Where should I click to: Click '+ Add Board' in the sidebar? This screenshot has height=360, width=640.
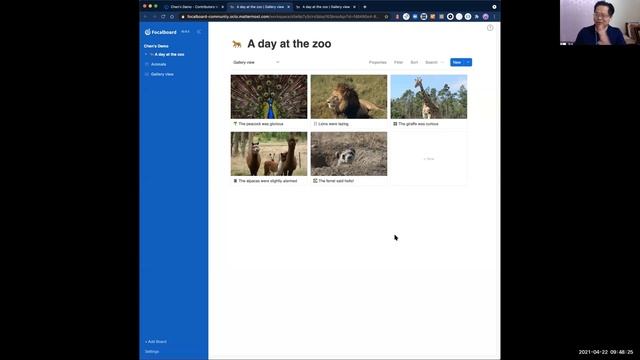point(156,342)
